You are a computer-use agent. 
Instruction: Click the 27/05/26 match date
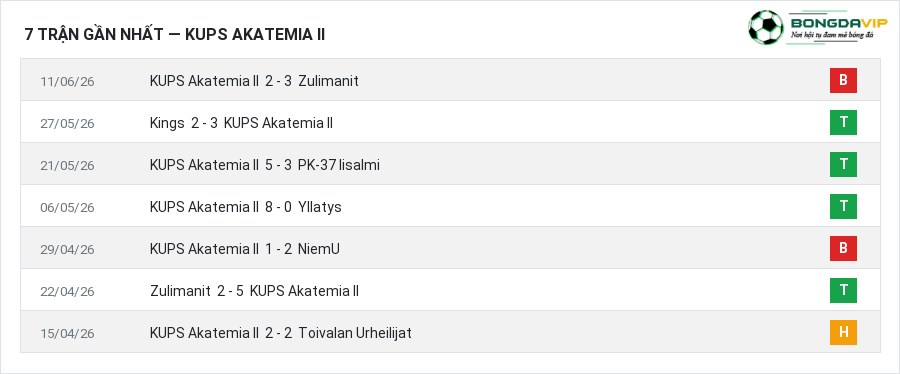point(67,123)
